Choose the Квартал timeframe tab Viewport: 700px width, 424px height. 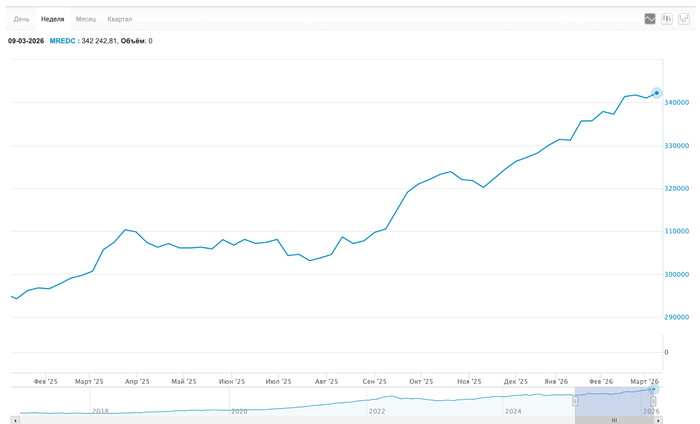120,19
